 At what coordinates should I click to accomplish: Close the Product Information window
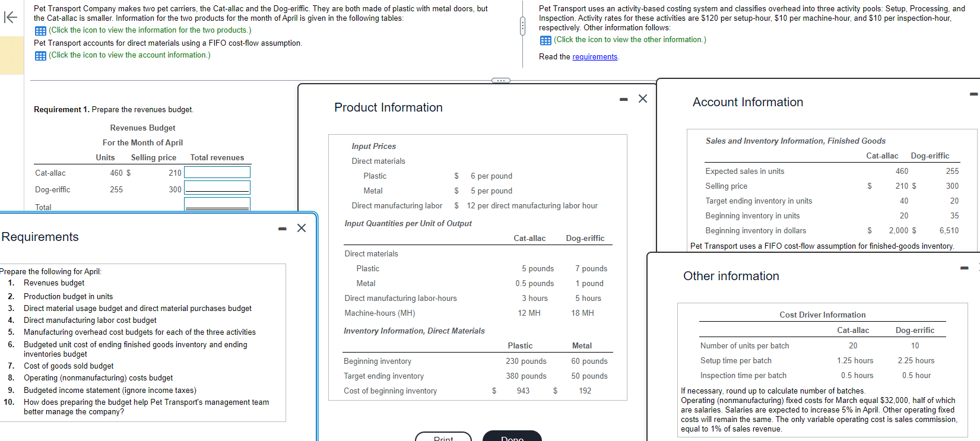pos(643,99)
